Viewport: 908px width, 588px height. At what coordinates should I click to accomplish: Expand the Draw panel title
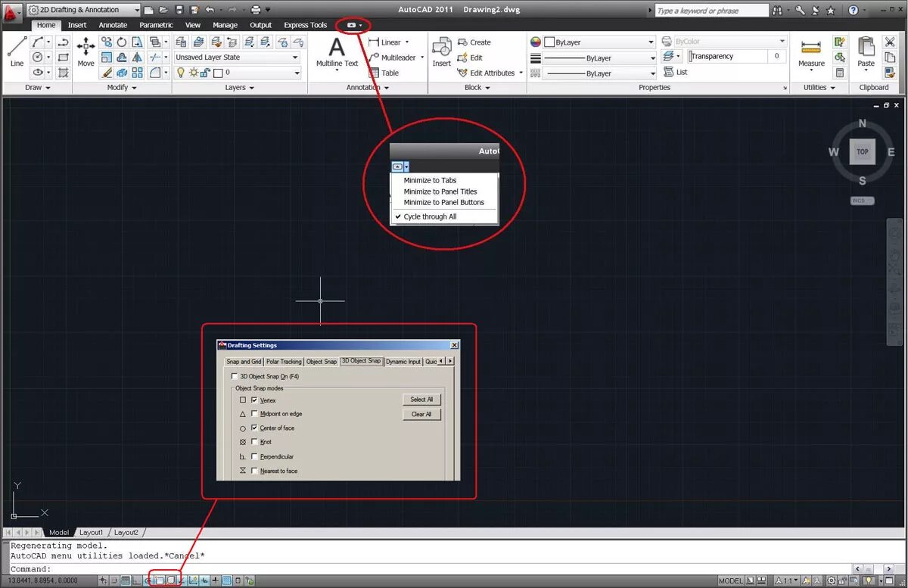(x=38, y=88)
